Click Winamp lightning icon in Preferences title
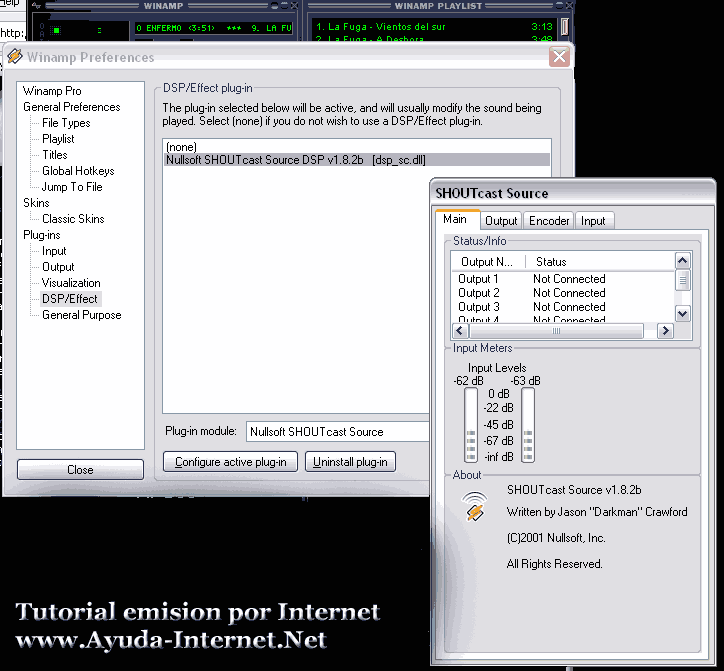Viewport: 724px width, 671px height. (x=15, y=56)
